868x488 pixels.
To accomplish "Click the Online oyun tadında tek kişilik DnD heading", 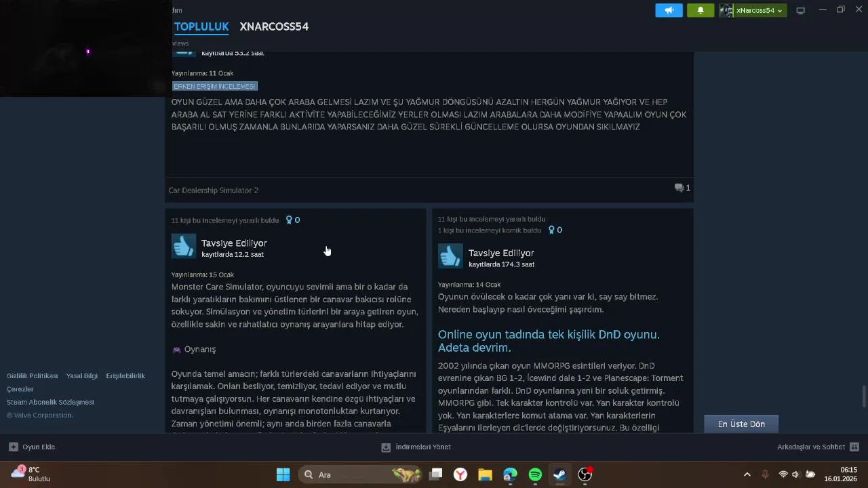I will 549,341.
